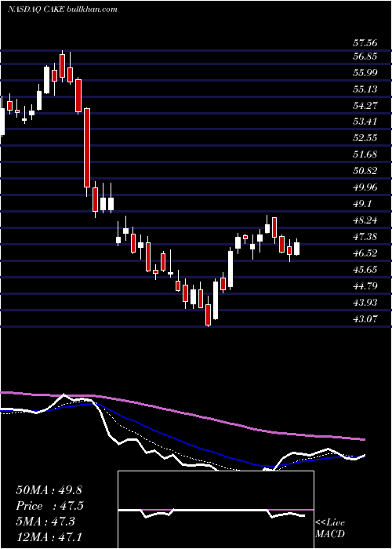Click the 55.99 price axis label

pyautogui.click(x=365, y=73)
